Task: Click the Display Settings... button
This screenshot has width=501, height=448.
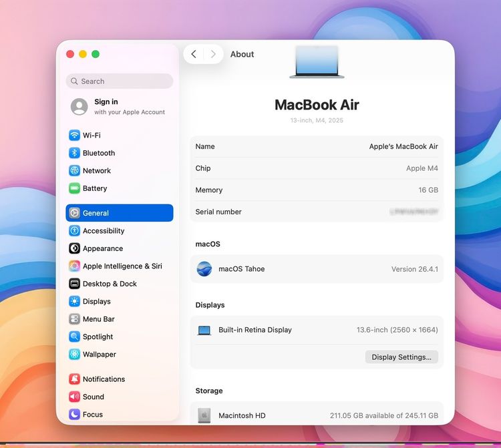Action: pos(401,357)
